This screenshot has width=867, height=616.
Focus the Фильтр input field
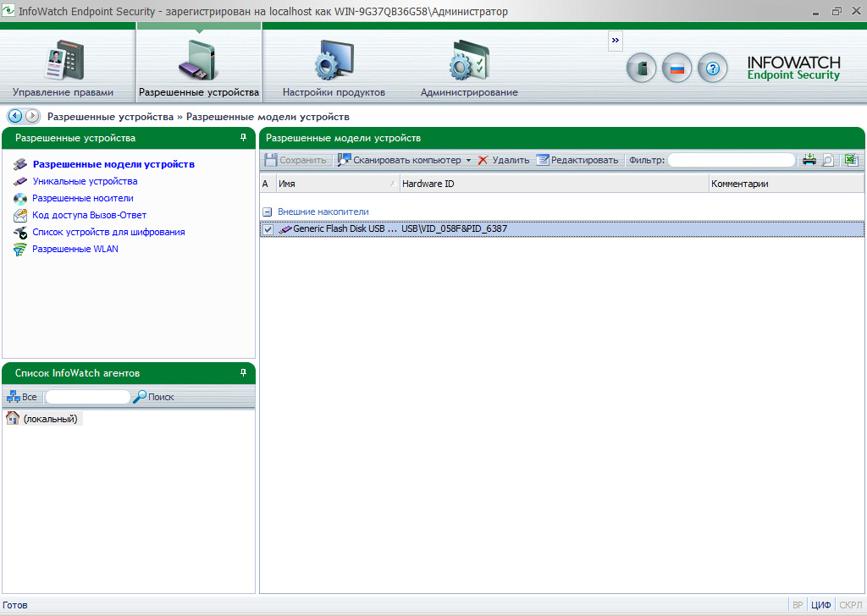click(732, 160)
